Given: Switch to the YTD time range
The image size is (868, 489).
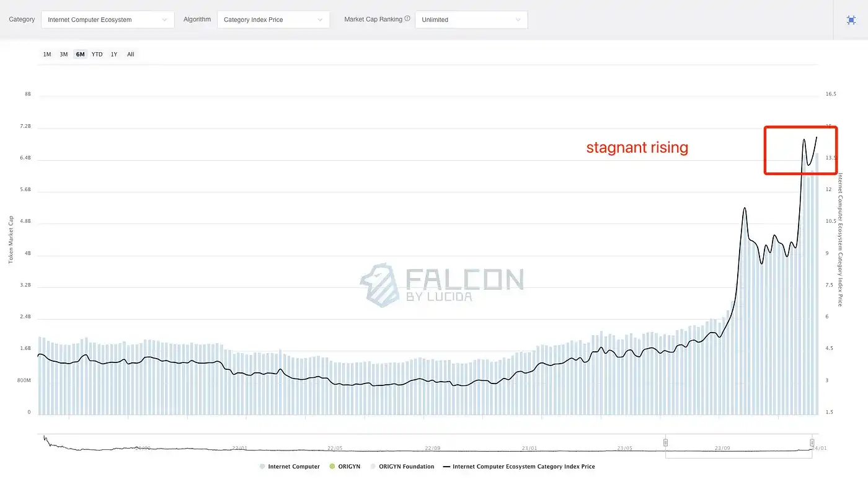Looking at the screenshot, I should point(97,55).
